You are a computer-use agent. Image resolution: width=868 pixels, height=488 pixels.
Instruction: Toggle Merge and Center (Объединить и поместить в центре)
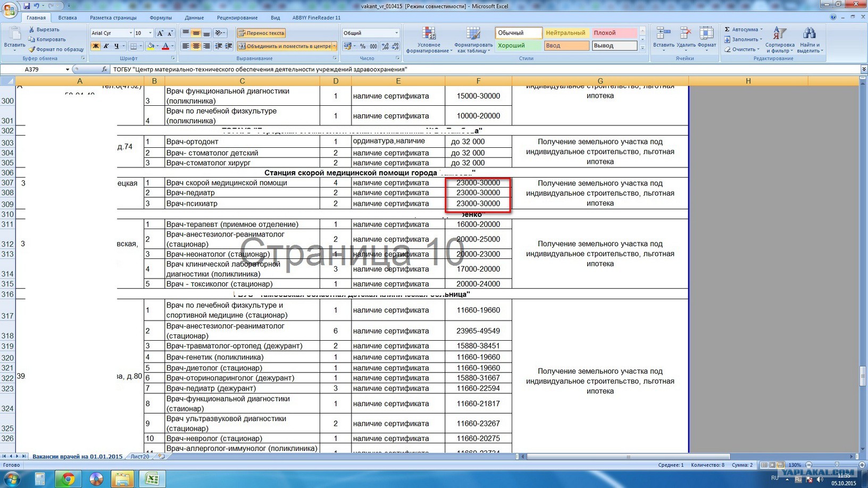pos(284,46)
